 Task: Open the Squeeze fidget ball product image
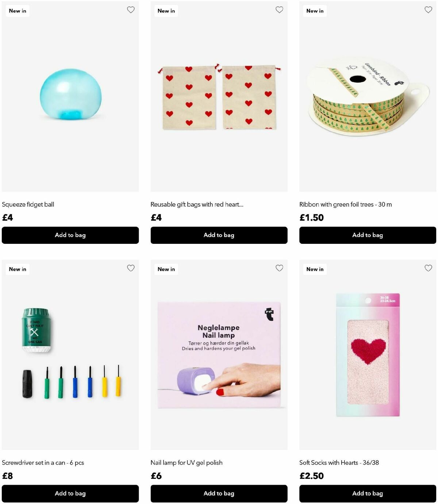(70, 96)
